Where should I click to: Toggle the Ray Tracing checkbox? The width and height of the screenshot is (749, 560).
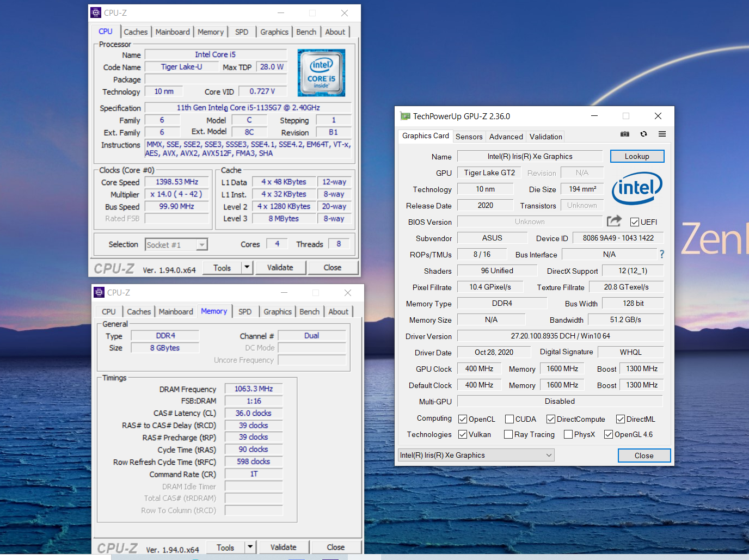pos(508,434)
